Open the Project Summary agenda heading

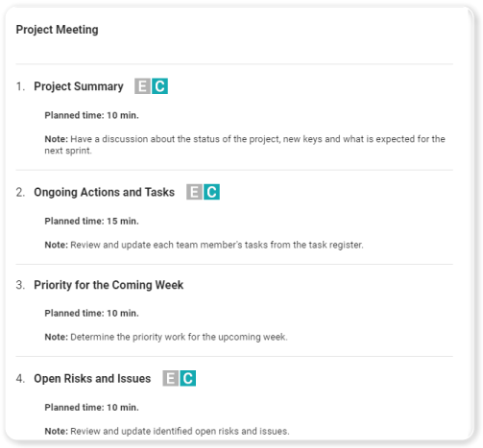(79, 86)
